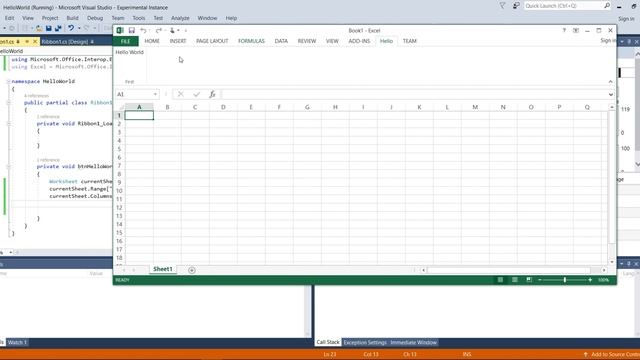This screenshot has height=360, width=640.
Task: Click Save icon in Visual Studio toolbar
Action: click(x=49, y=28)
